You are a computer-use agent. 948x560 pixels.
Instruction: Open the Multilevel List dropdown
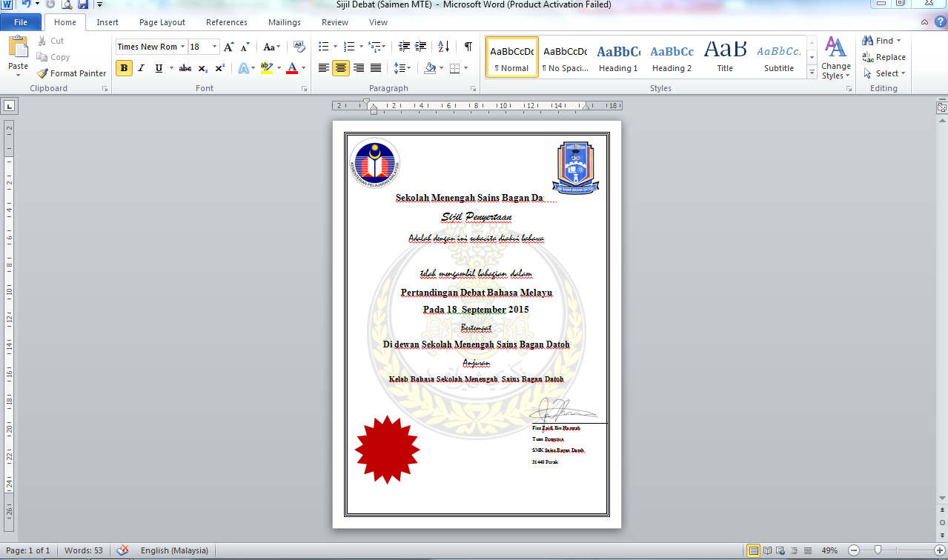coord(383,47)
